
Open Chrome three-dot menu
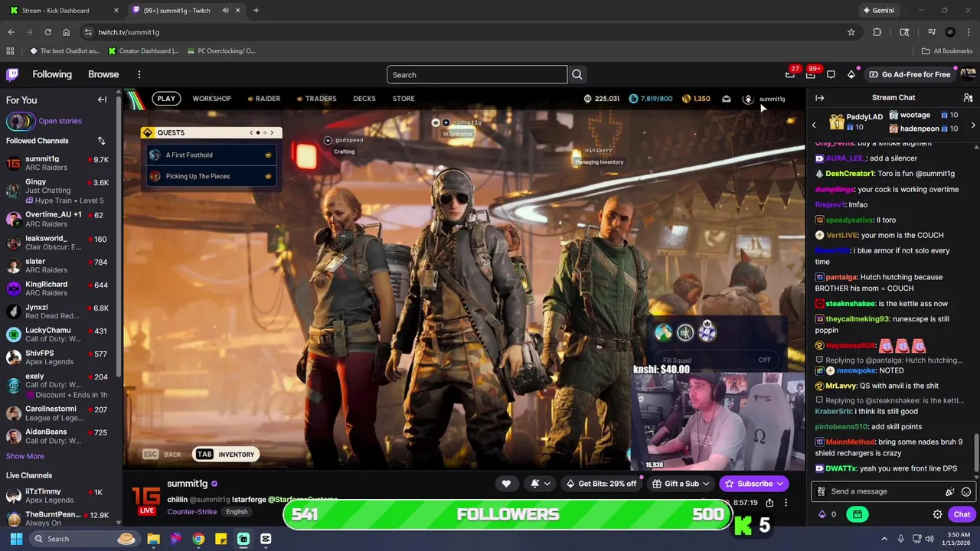click(x=969, y=32)
